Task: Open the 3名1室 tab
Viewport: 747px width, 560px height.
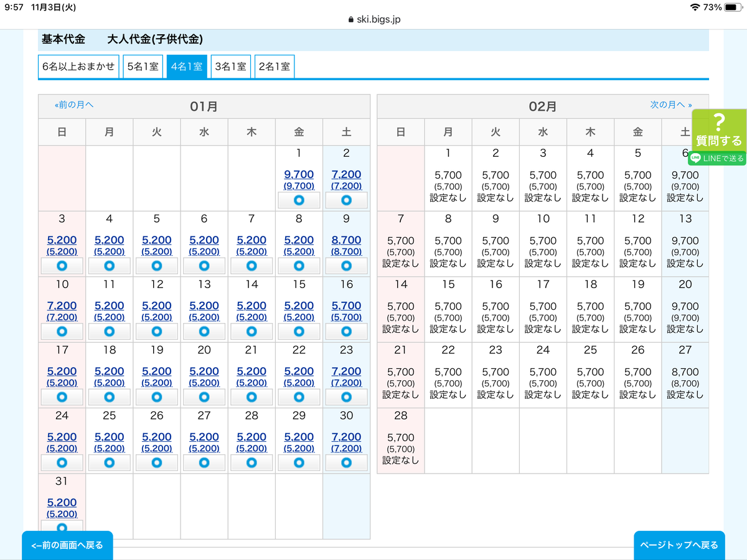Action: click(x=230, y=67)
